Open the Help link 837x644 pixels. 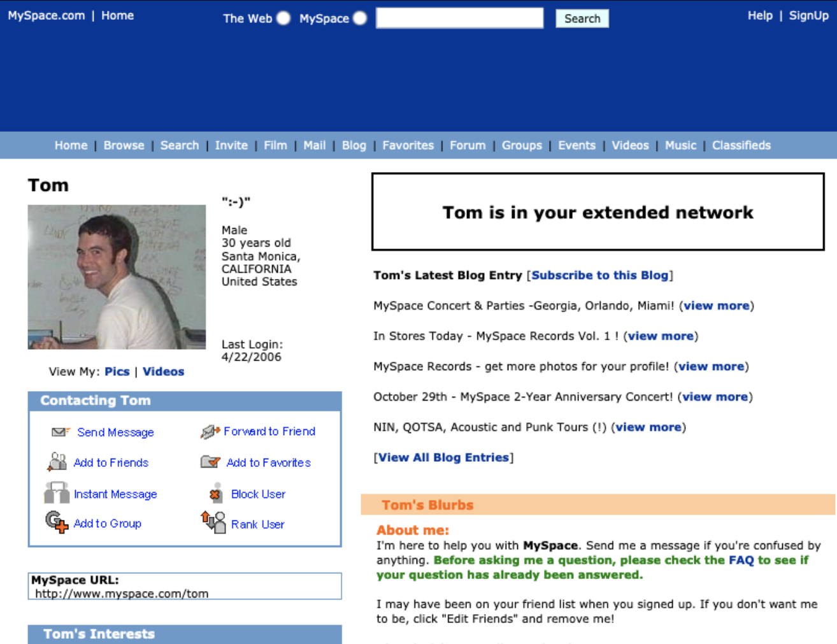(x=760, y=15)
